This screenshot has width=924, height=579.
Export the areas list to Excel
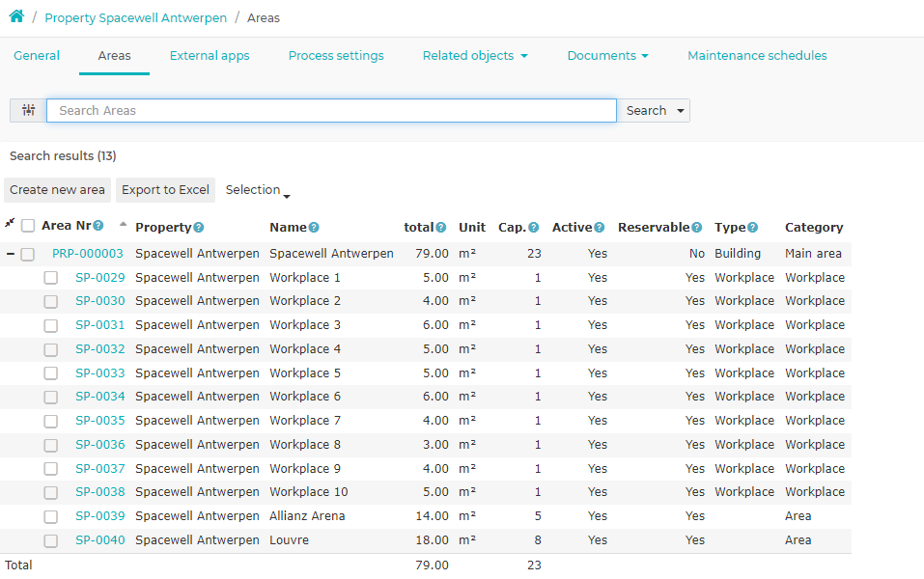click(166, 190)
